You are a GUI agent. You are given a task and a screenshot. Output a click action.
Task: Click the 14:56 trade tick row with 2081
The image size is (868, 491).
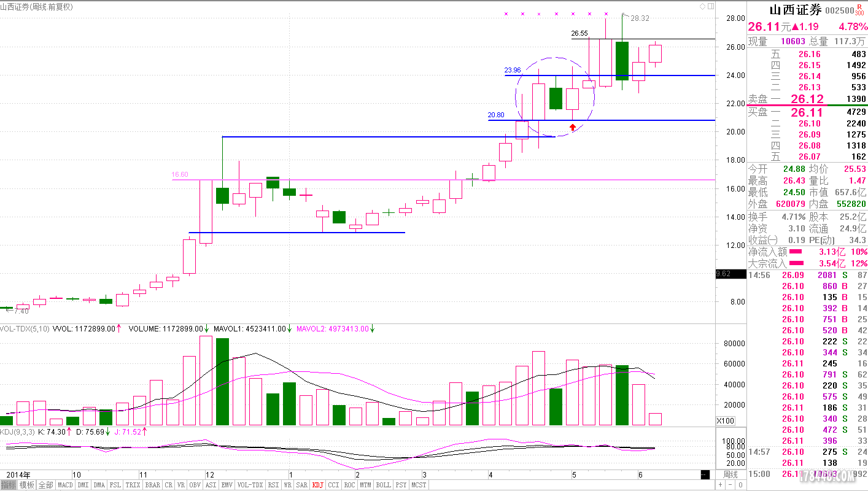(807, 275)
